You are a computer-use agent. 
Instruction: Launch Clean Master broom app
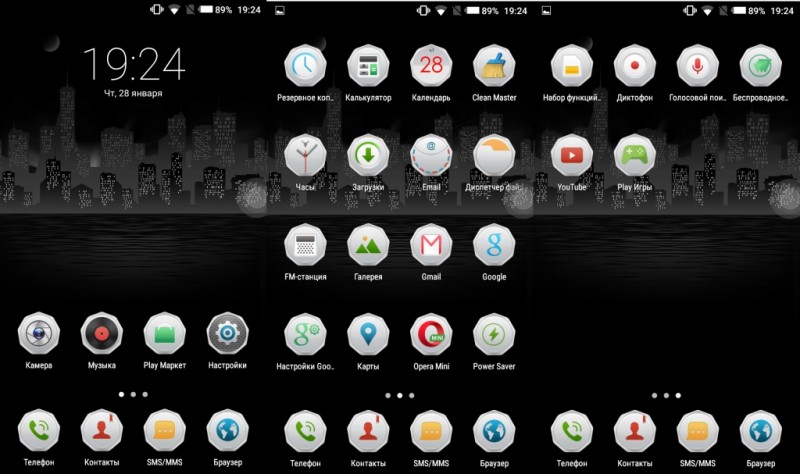pyautogui.click(x=494, y=66)
